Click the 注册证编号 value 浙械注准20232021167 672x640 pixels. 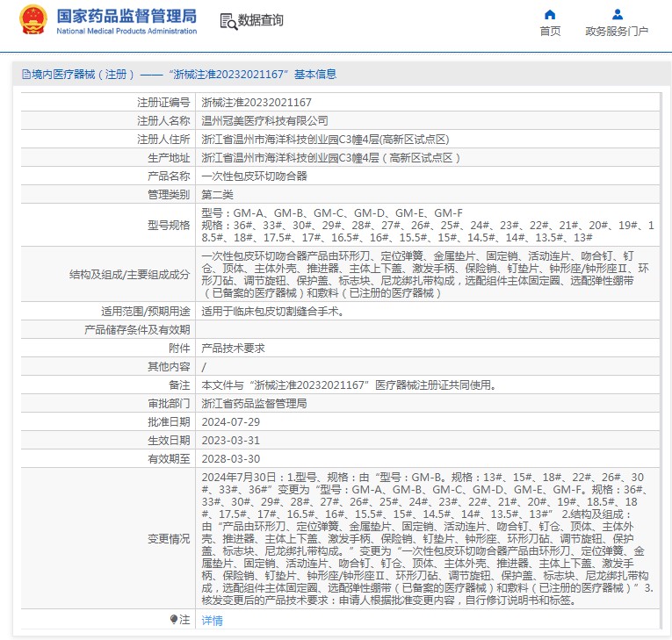[257, 103]
